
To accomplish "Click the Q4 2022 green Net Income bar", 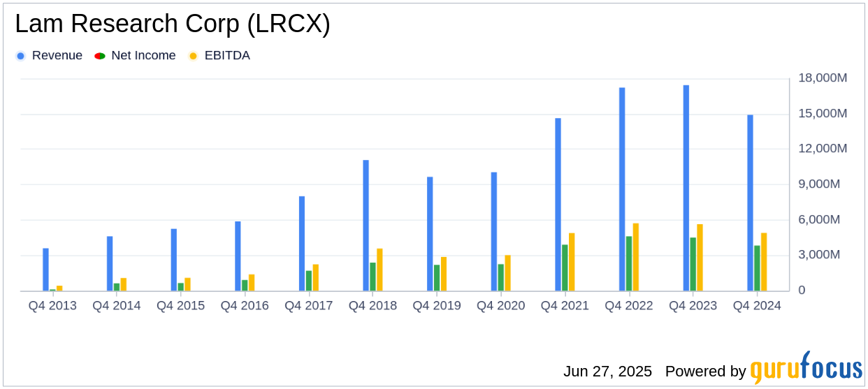I will [x=629, y=263].
